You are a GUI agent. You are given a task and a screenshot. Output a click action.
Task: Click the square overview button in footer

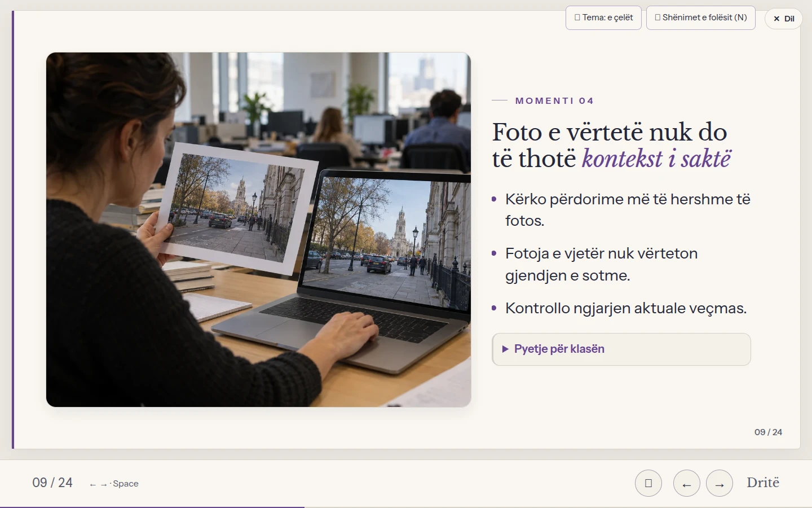648,484
